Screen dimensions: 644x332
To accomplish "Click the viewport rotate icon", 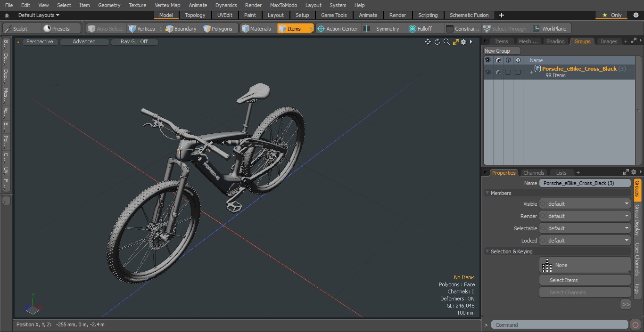I will [437, 42].
